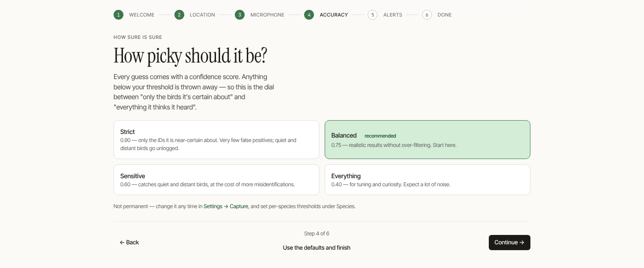Viewport: 644px width, 268px height.
Task: Jump to the Location step label
Action: tap(203, 15)
